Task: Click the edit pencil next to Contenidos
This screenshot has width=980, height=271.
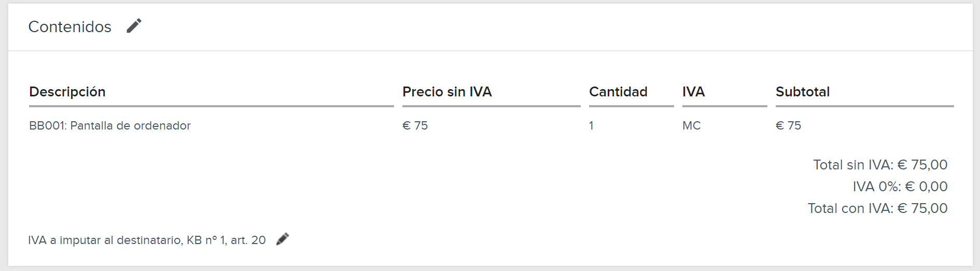Action: [134, 26]
